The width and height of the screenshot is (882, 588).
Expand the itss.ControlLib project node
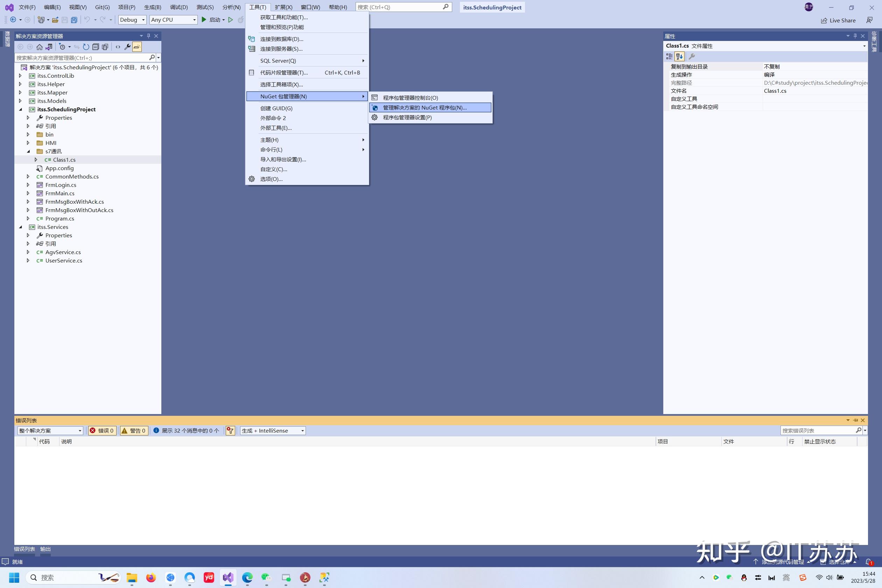pos(20,76)
